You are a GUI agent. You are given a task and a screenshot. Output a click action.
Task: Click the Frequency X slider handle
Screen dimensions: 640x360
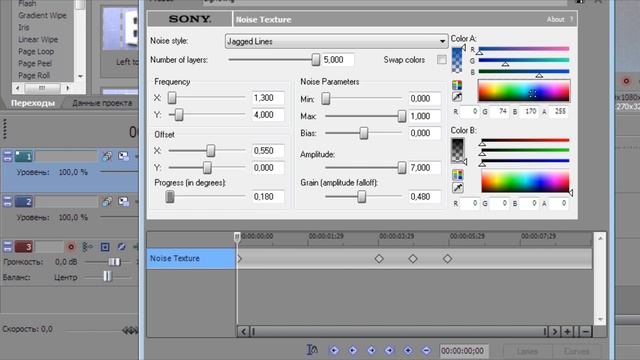172,98
